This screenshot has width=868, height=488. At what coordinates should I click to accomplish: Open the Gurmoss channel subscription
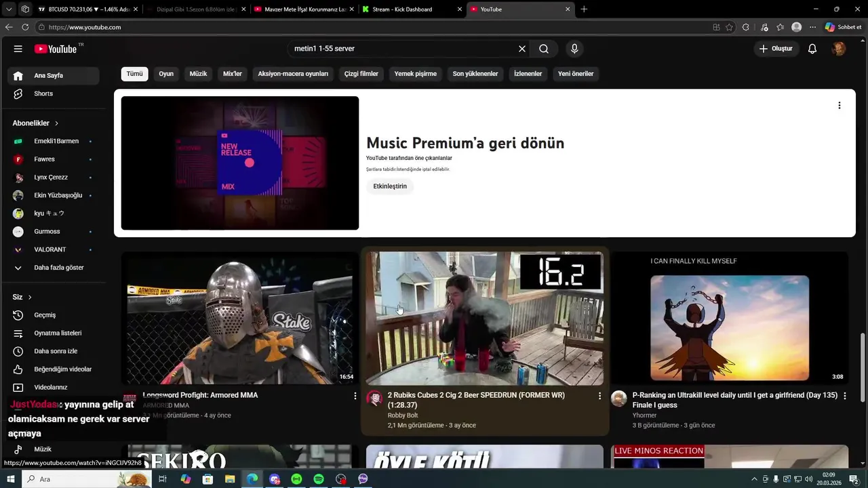(x=54, y=231)
